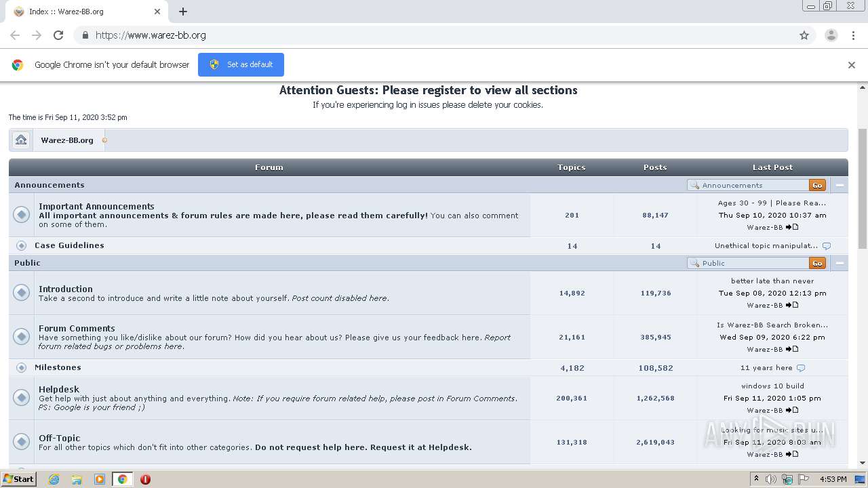Screen dimensions: 868x488
Task: Open the file explorer taskbar icon
Action: coord(77,479)
